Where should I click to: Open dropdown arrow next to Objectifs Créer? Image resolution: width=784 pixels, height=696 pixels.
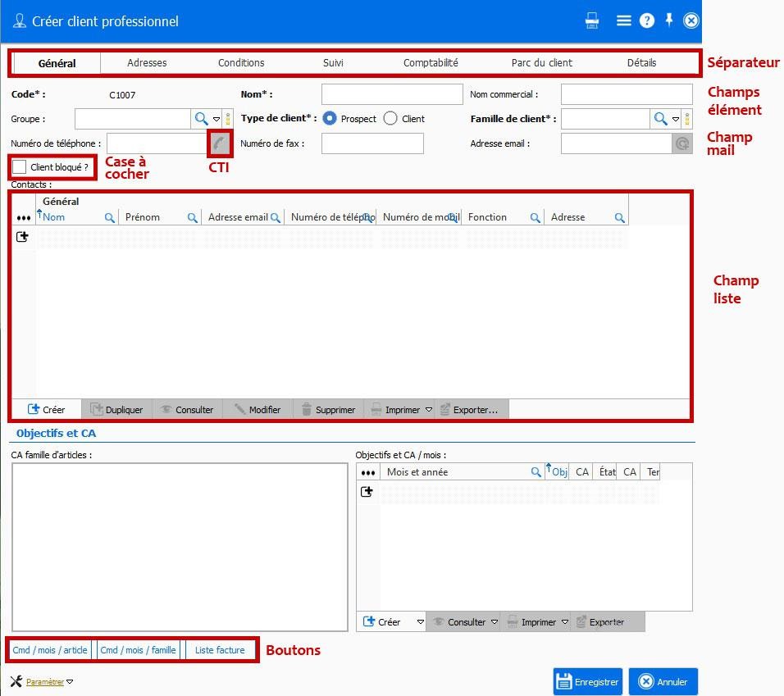(421, 623)
